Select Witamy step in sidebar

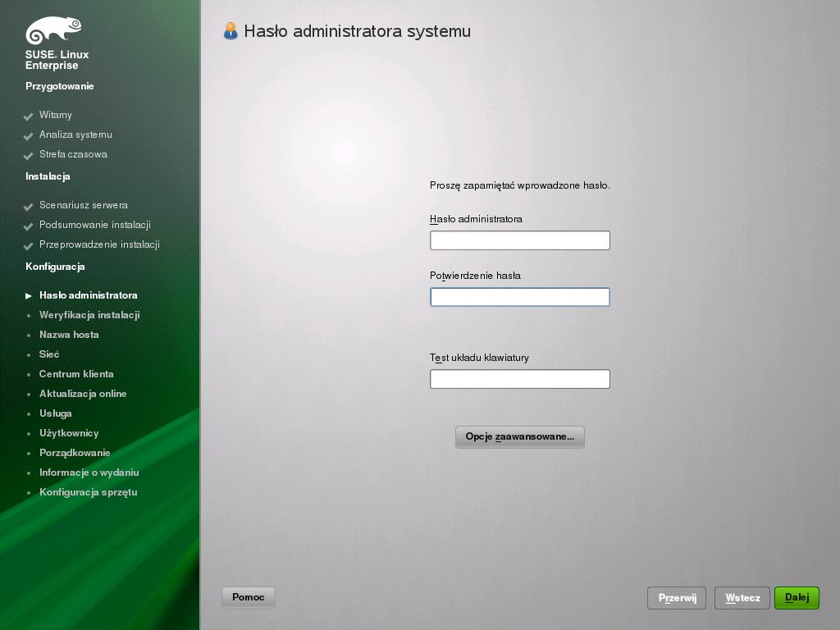point(56,115)
